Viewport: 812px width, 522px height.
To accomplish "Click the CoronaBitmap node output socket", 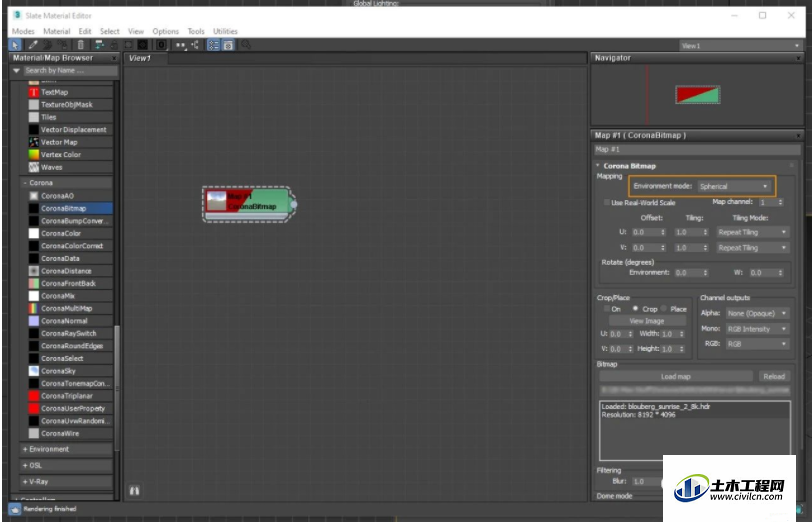I will click(294, 204).
